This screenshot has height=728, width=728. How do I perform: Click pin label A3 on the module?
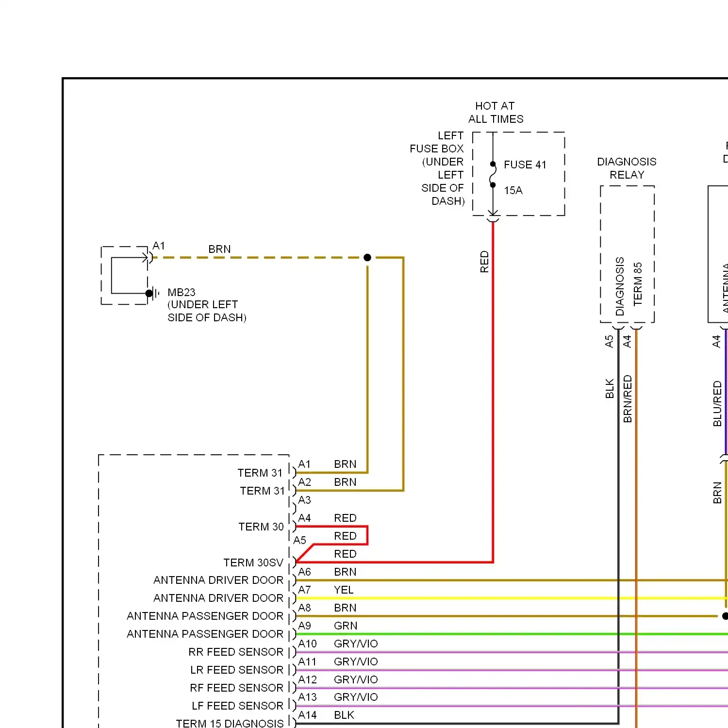pos(304,500)
